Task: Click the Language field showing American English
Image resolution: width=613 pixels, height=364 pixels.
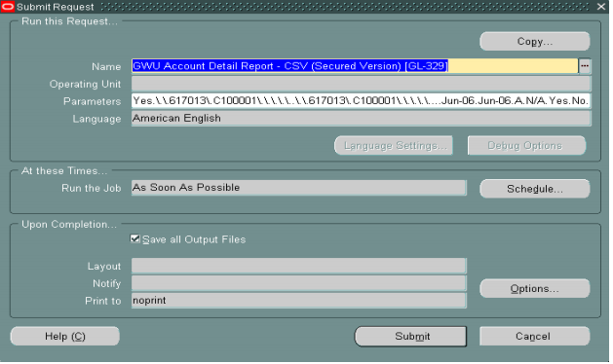Action: tap(363, 119)
